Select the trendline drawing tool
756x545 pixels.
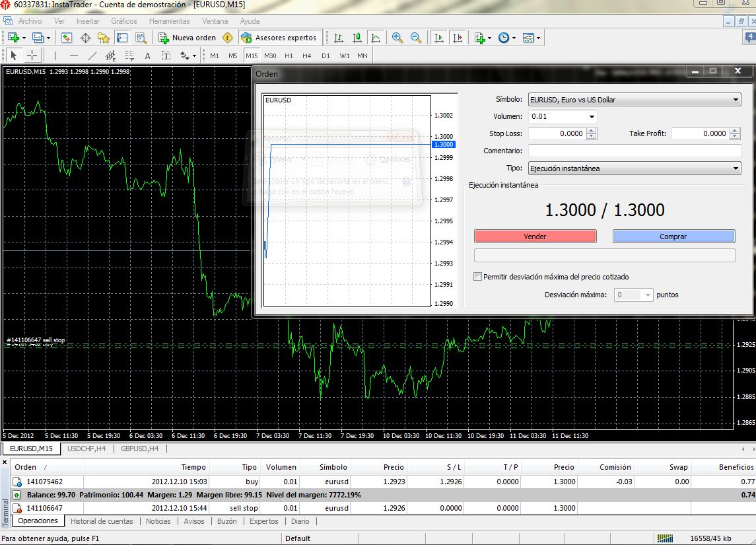pos(92,55)
